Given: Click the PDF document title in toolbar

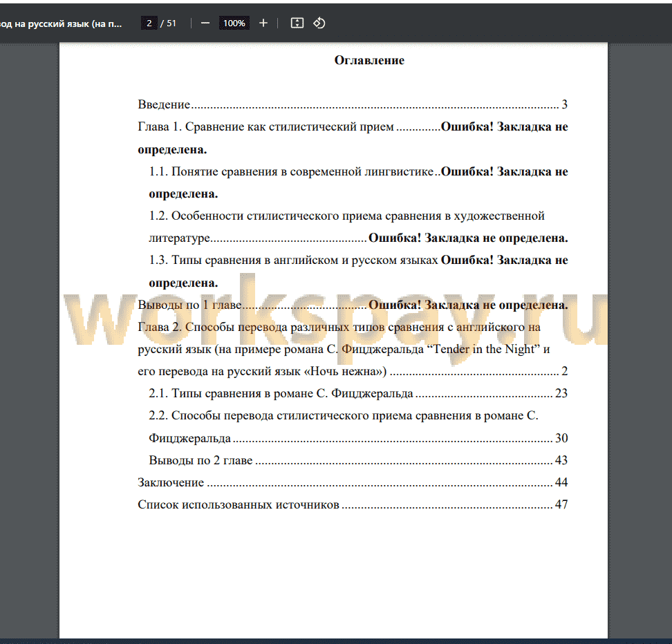Looking at the screenshot, I should 61,23.
